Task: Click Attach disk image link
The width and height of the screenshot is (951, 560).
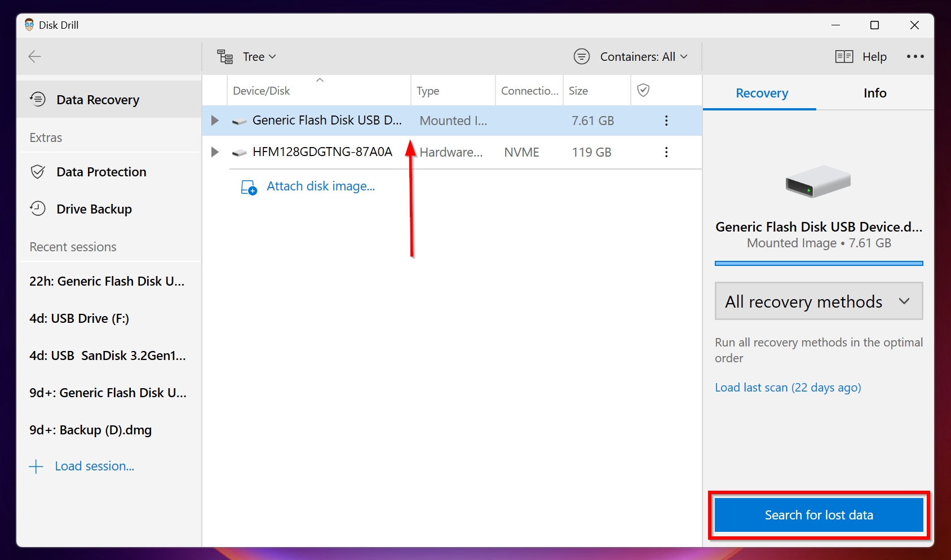Action: (x=321, y=186)
